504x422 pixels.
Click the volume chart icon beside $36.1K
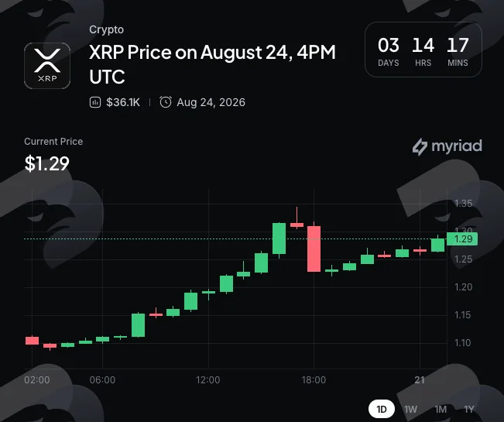pyautogui.click(x=95, y=102)
